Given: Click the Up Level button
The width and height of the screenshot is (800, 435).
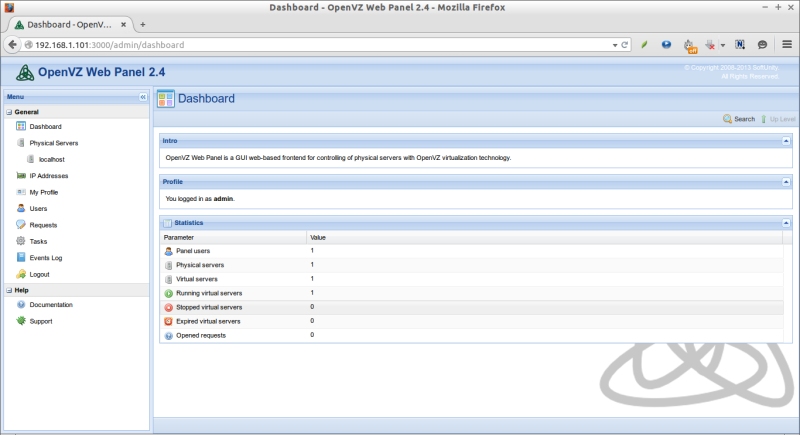Looking at the screenshot, I should [778, 119].
